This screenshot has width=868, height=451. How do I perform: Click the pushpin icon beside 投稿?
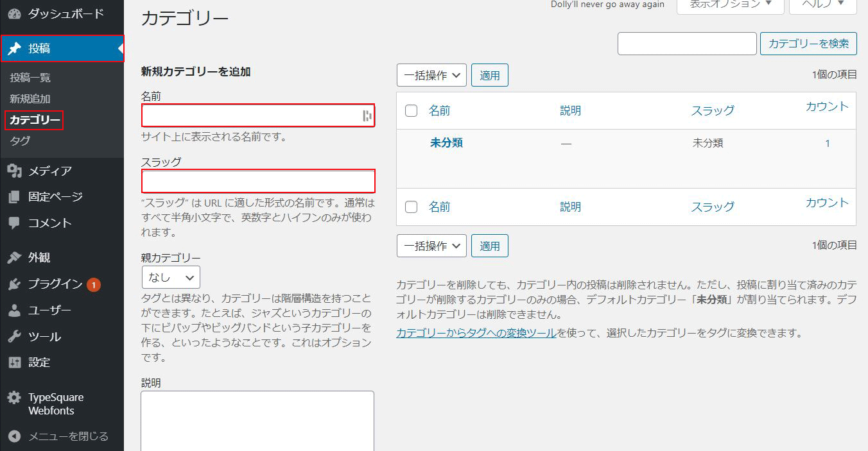point(14,48)
